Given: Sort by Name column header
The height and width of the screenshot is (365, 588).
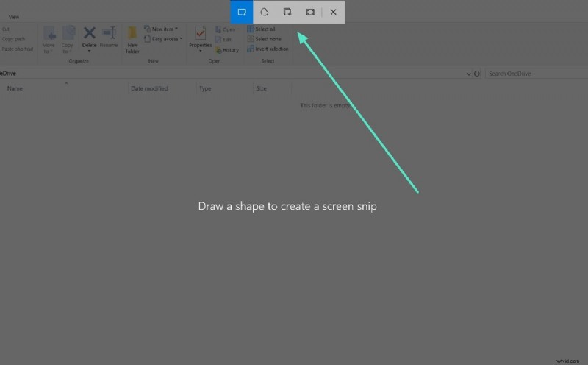Looking at the screenshot, I should (x=15, y=88).
